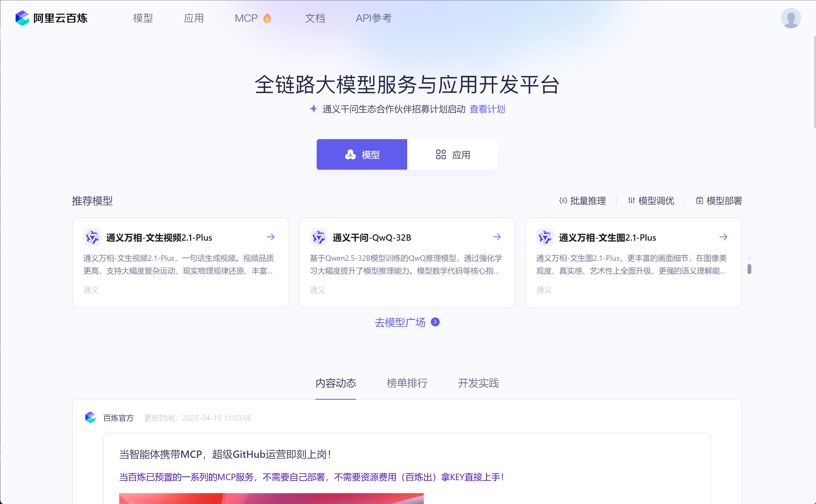The image size is (816, 504).
Task: Click the arrow on 通义千问-QwQ-32B card
Action: coord(497,237)
